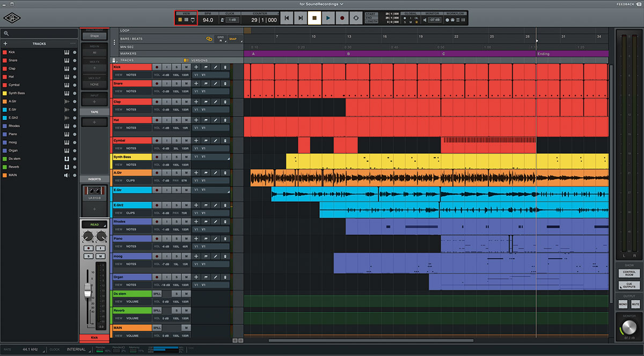The image size is (644, 356).
Task: Click the pencil icon on Piano track
Action: pos(215,239)
